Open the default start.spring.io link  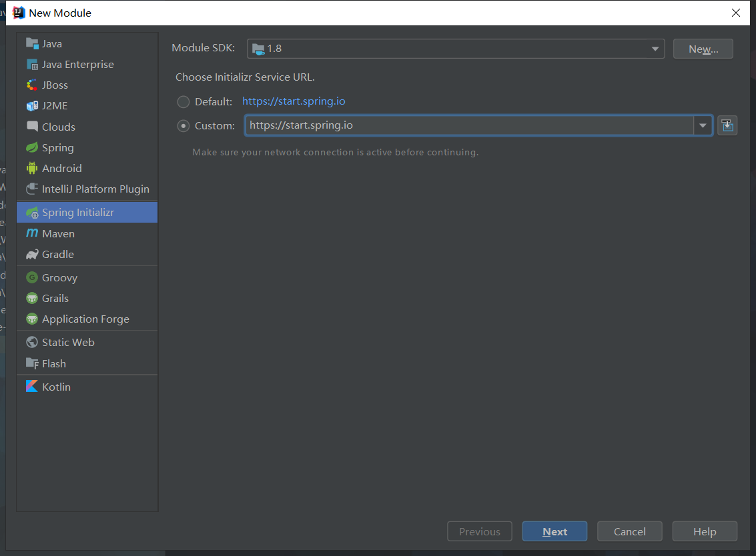(294, 101)
